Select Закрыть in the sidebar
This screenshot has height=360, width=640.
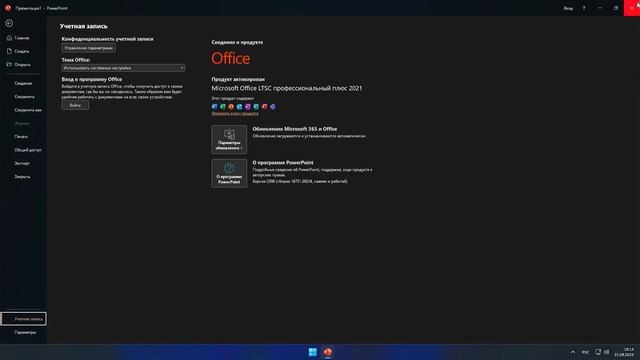click(22, 177)
